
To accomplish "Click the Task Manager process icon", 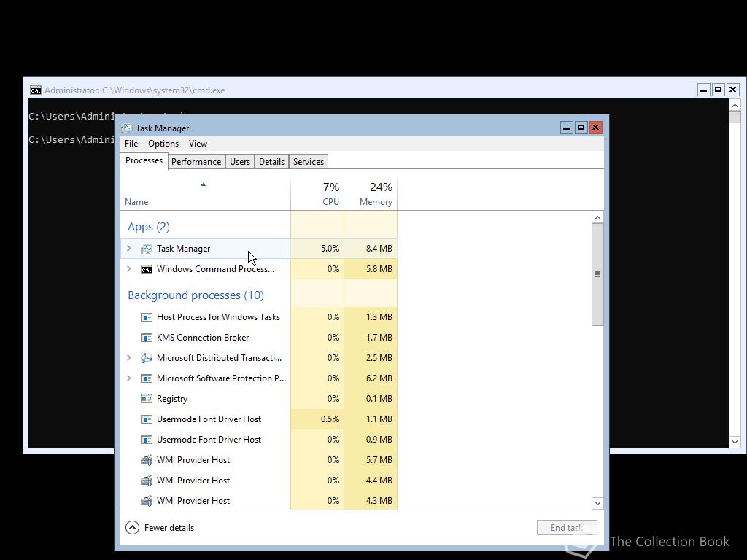I will [146, 249].
